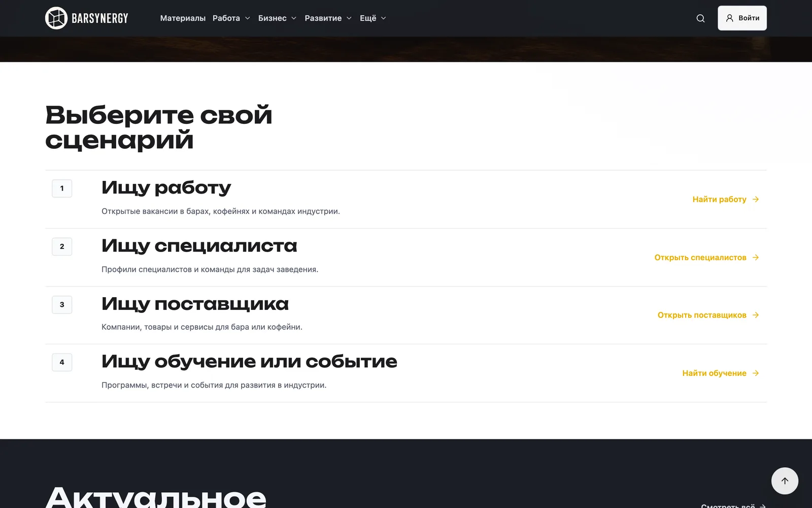The height and width of the screenshot is (508, 812).
Task: Click the arrow next to Найти обучение
Action: pyautogui.click(x=756, y=373)
